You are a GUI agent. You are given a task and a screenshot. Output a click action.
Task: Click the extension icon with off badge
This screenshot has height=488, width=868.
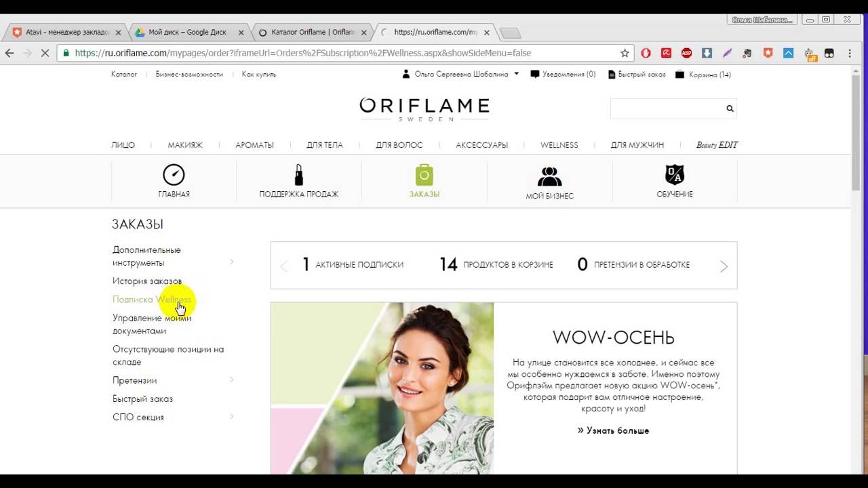click(809, 54)
